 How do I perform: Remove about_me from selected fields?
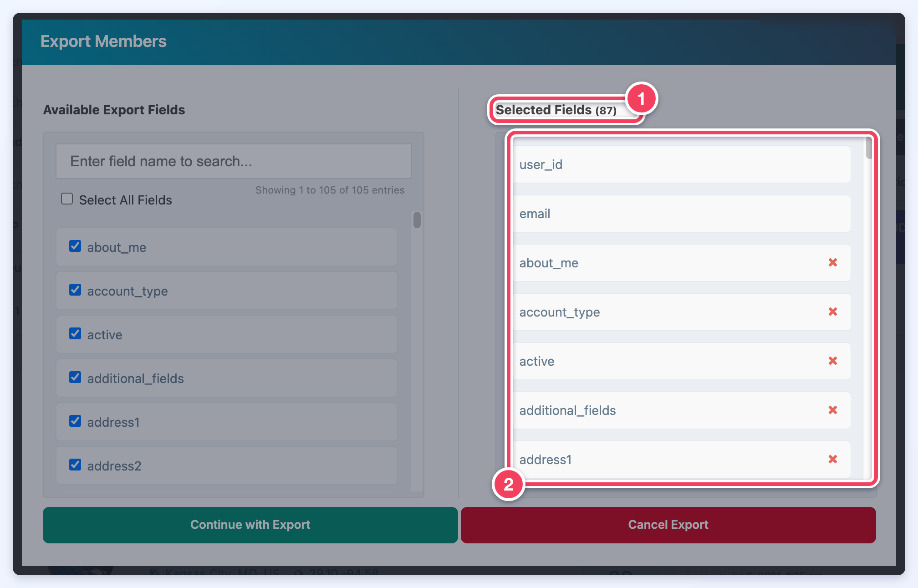click(x=832, y=262)
